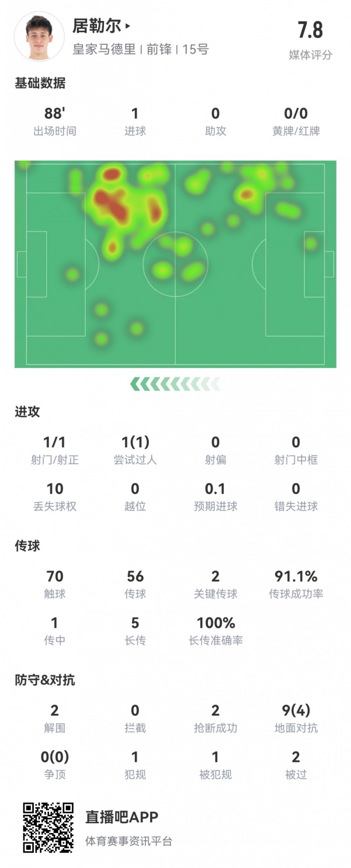Click the 居勒尔 player avatar photo
Screen dimensions: 351x868
[x=39, y=37]
